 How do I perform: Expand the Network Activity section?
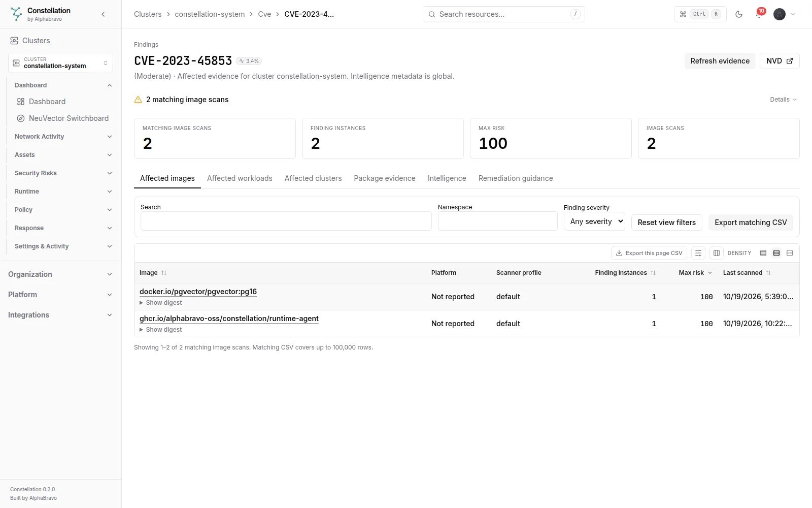pyautogui.click(x=63, y=137)
